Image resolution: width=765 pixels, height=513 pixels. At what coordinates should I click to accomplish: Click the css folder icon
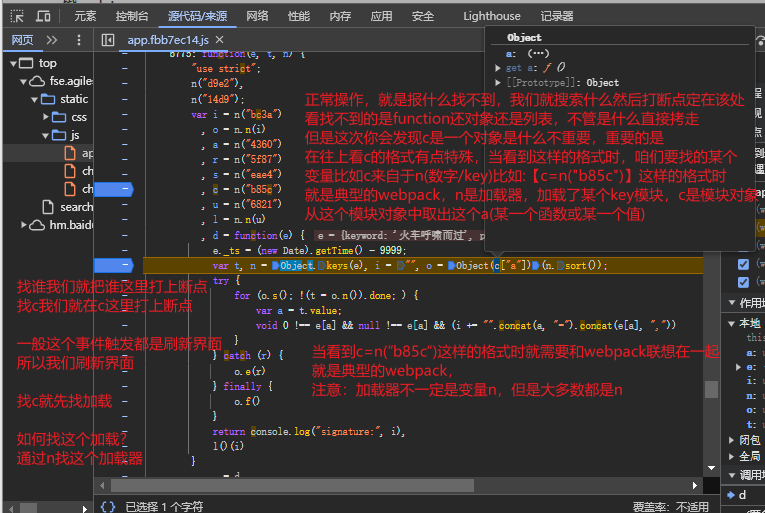click(x=59, y=117)
